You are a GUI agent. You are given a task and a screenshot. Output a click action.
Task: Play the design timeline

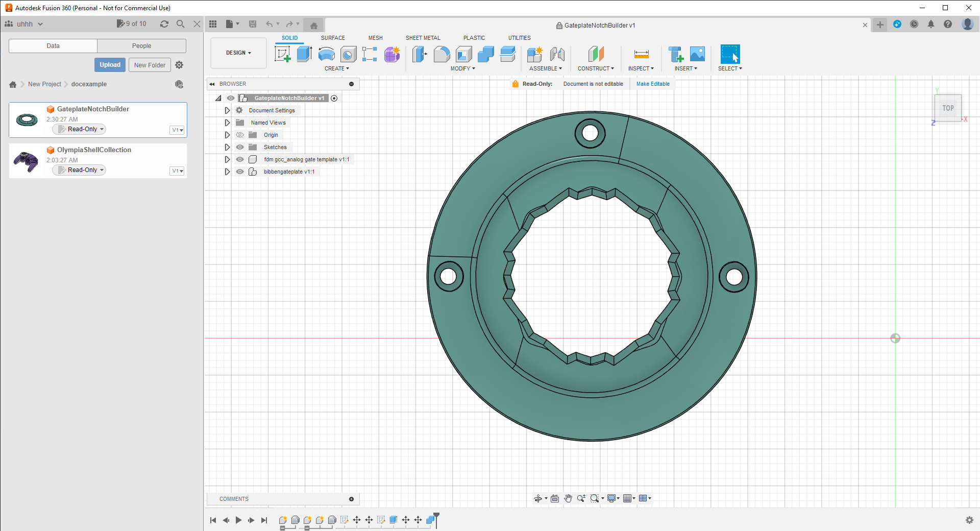click(238, 520)
